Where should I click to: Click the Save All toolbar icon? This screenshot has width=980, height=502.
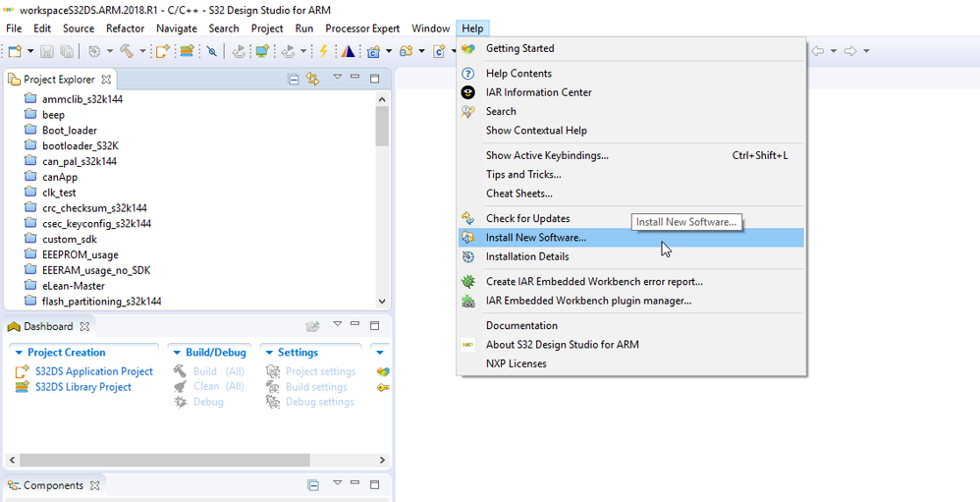tap(67, 51)
